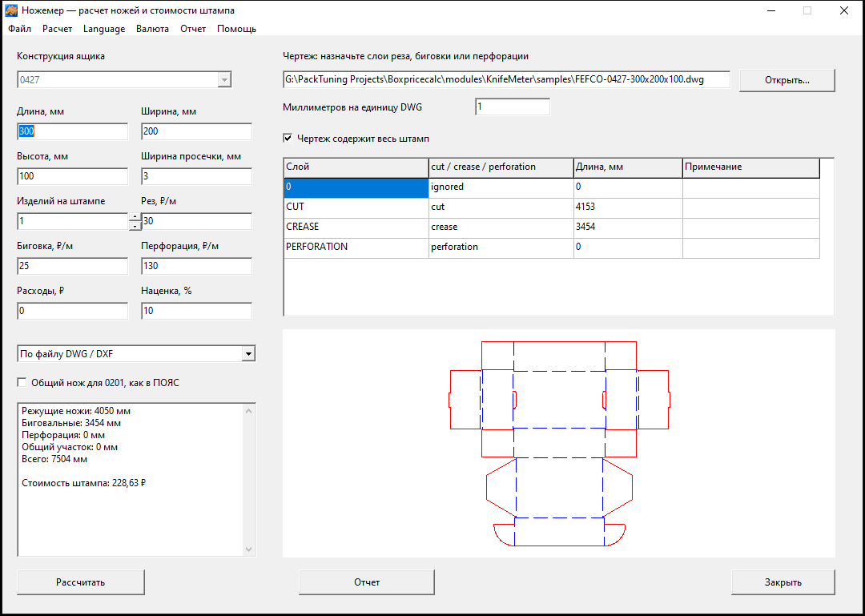865x616 pixels.
Task: Click the Ширина, мм input field
Action: pos(196,131)
